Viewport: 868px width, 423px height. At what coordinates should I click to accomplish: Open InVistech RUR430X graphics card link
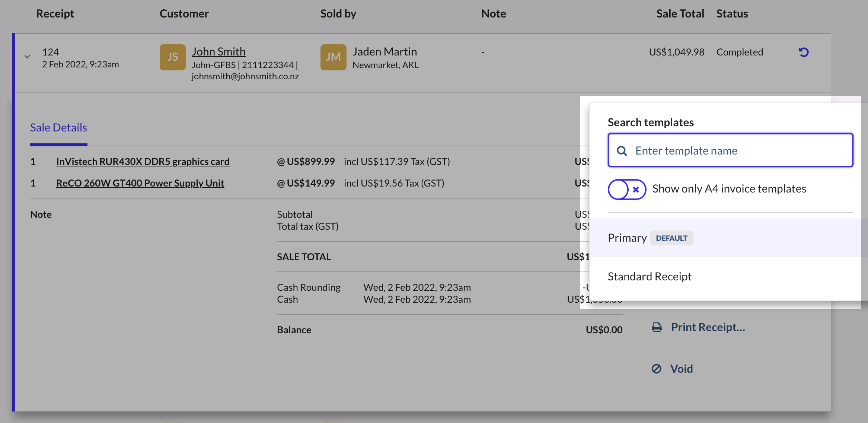pyautogui.click(x=143, y=162)
